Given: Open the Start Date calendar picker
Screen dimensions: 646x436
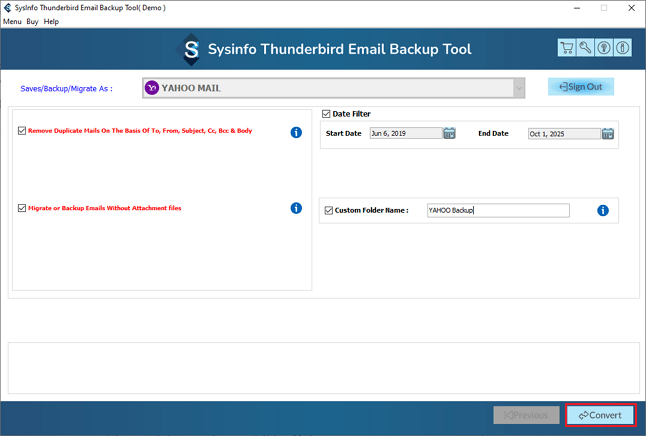Looking at the screenshot, I should pos(449,133).
